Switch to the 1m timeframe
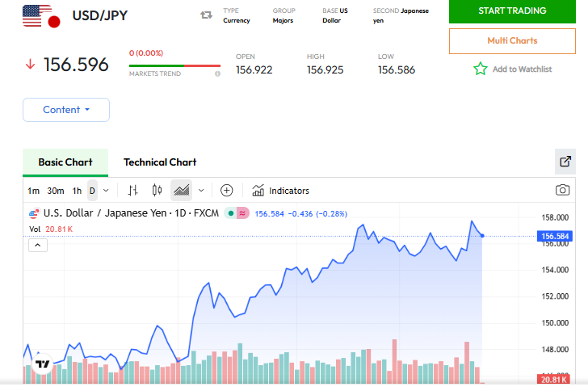This screenshot has width=588, height=387. (x=33, y=191)
